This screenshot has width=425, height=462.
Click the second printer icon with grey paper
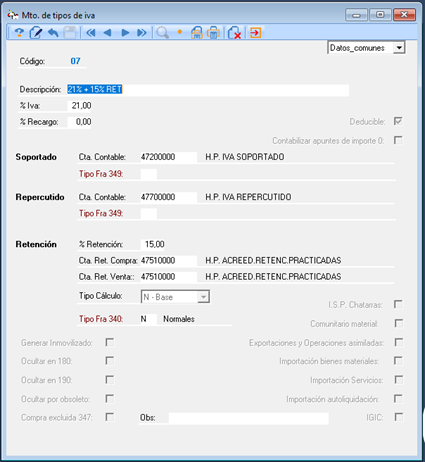213,33
